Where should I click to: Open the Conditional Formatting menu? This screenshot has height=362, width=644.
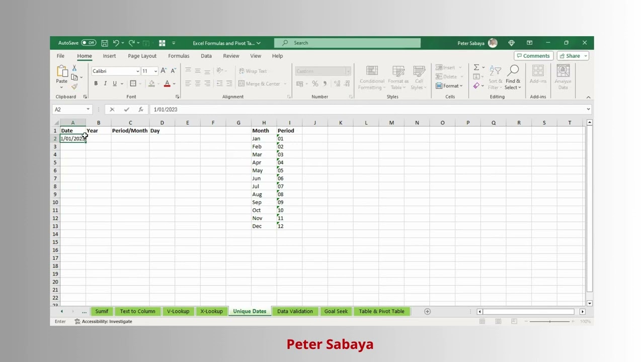[x=372, y=77]
